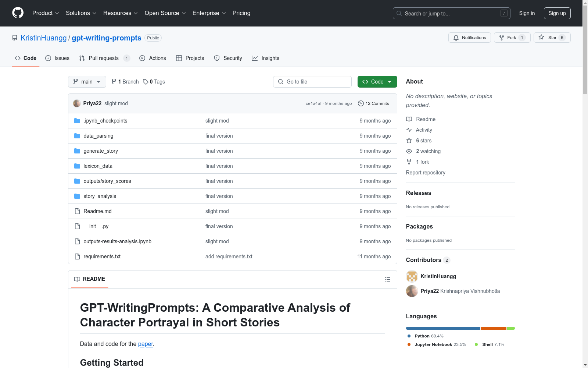This screenshot has height=368, width=588.
Task: Click the green Shell language bar segment
Action: click(511, 328)
